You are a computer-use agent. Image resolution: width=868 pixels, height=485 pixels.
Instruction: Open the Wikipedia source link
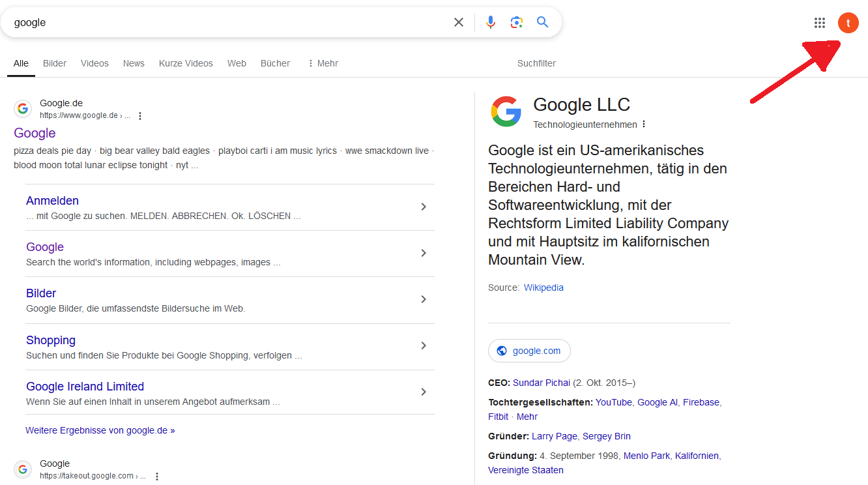pyautogui.click(x=543, y=287)
